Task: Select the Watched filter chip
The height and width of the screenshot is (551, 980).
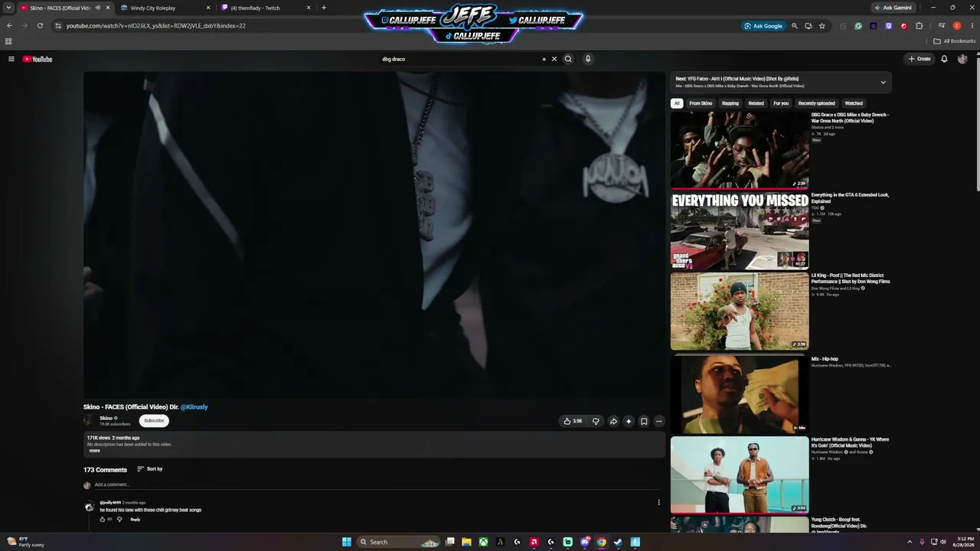Action: click(854, 103)
